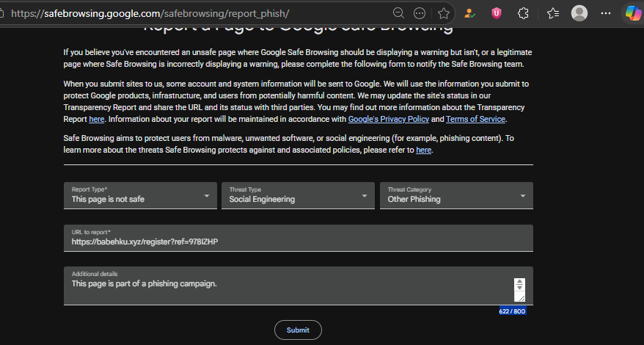Add page to favorites with star icon
644x345 pixels.
tap(444, 13)
